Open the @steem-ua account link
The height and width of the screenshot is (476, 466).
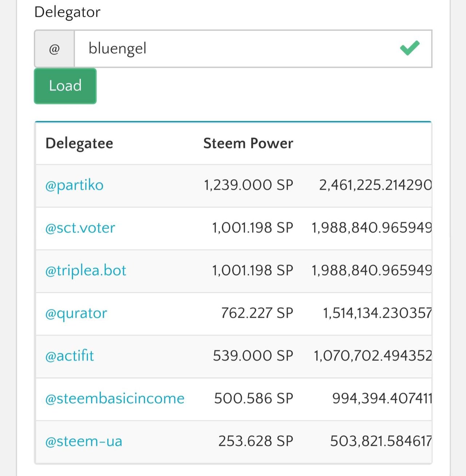click(84, 441)
